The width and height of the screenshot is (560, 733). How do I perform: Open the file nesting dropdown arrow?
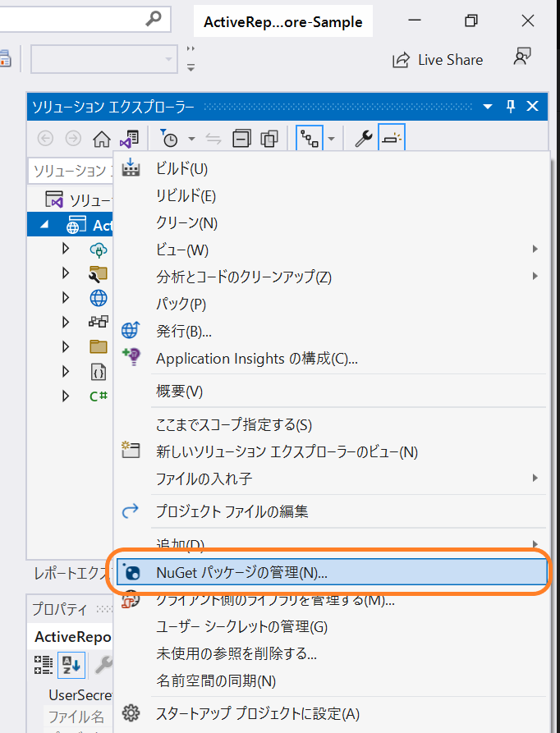tap(332, 139)
